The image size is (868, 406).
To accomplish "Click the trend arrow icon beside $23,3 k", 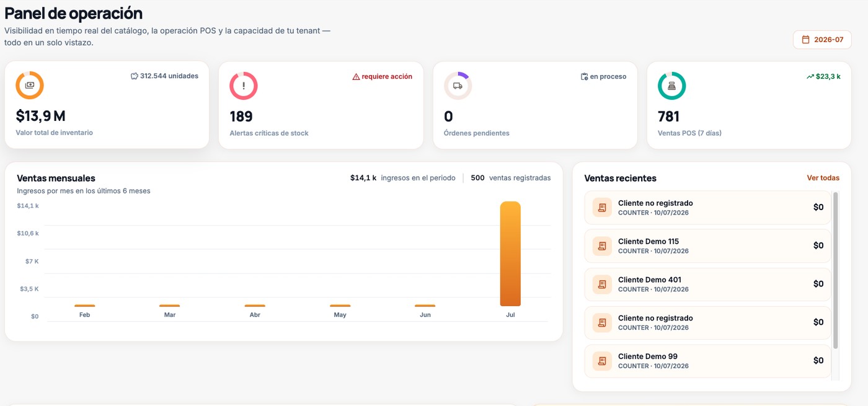I will click(810, 77).
